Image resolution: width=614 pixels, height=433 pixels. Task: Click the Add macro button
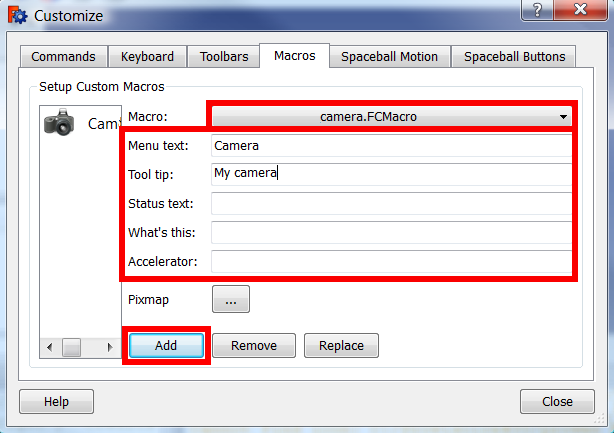click(x=166, y=345)
